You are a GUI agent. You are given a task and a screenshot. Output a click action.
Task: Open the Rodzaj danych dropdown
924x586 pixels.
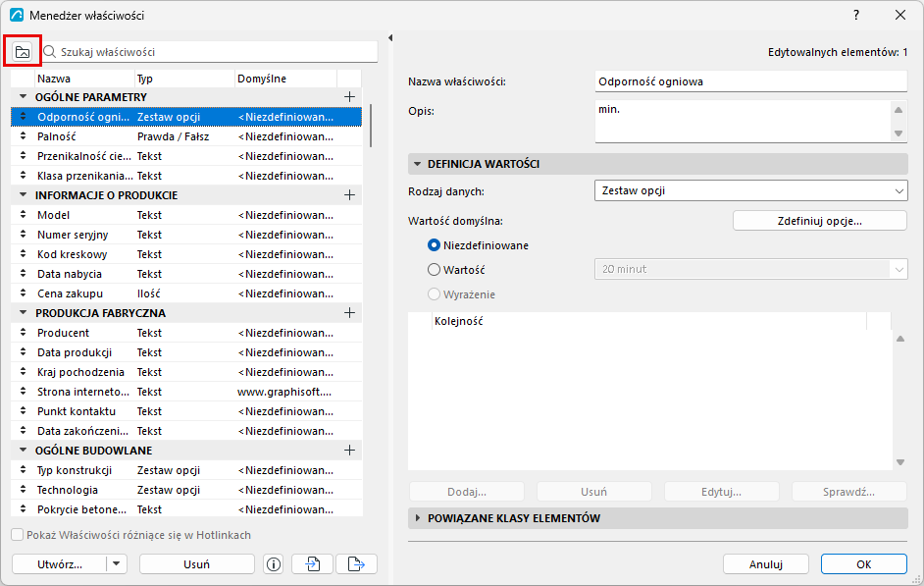(x=750, y=191)
